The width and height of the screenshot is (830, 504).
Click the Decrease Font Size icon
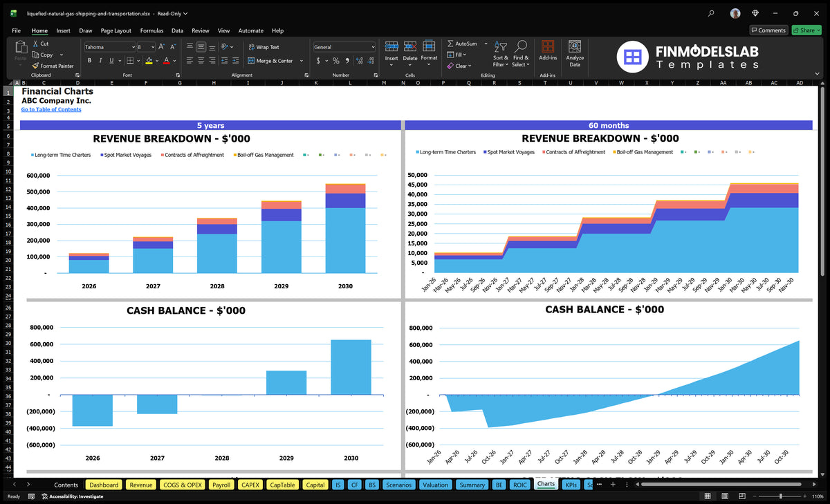tap(173, 47)
